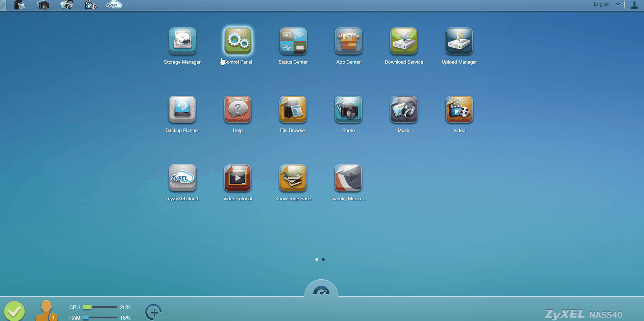Open Knowledge Base
Viewport: 644px width, 321px height.
tap(293, 178)
